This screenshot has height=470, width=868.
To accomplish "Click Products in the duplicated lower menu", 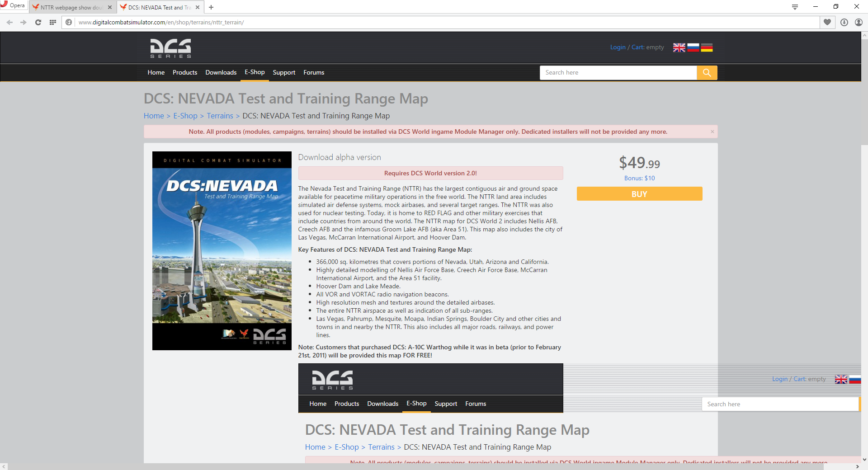I will click(x=347, y=404).
